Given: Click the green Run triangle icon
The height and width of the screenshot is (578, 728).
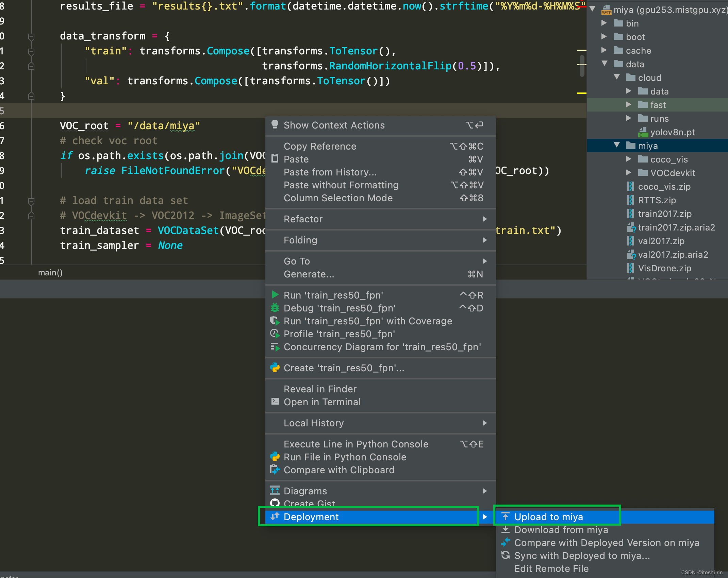Looking at the screenshot, I should (x=275, y=294).
